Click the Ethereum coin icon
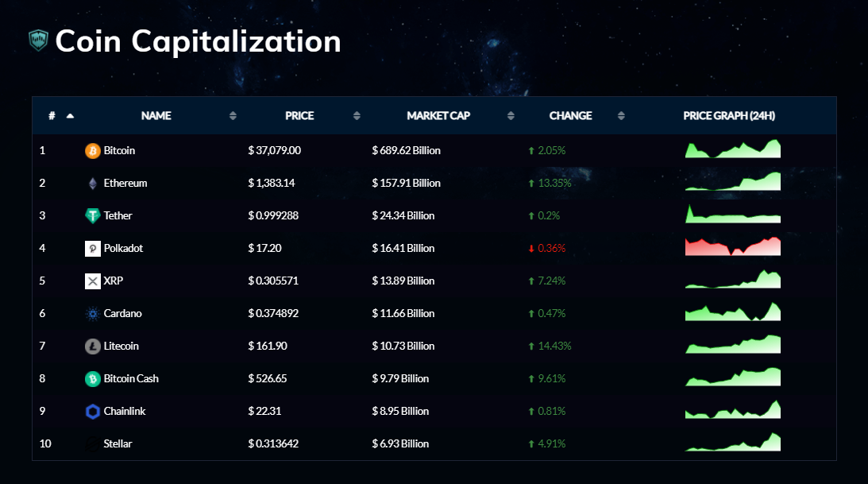The image size is (868, 484). click(x=92, y=184)
